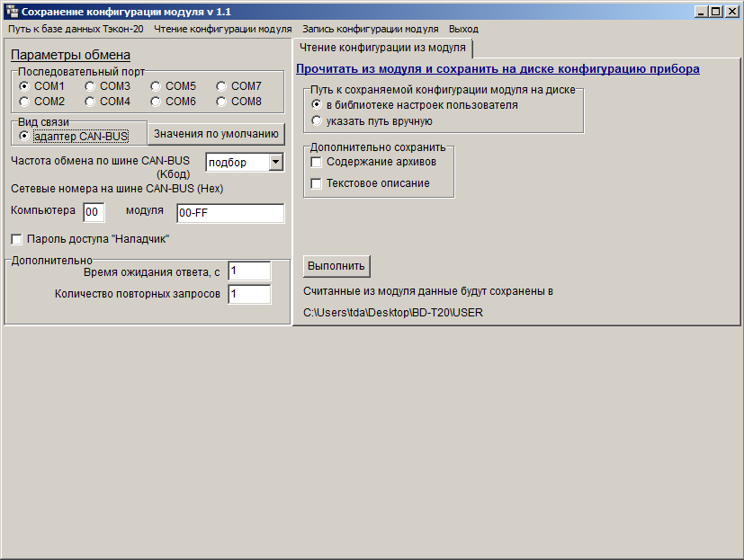Open the Путь к базе данных Тэкон-20 menu
744x560 pixels.
click(76, 29)
